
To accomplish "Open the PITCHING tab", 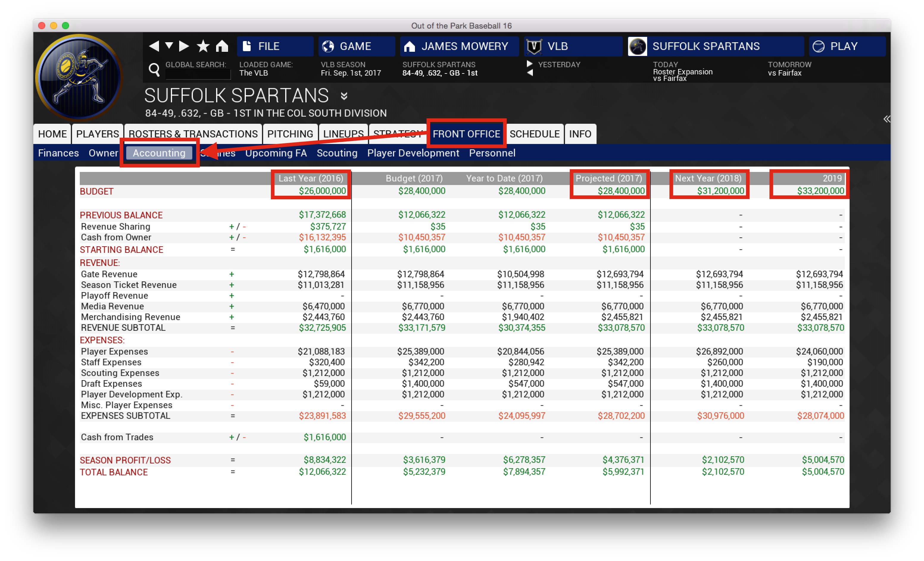I will (290, 134).
